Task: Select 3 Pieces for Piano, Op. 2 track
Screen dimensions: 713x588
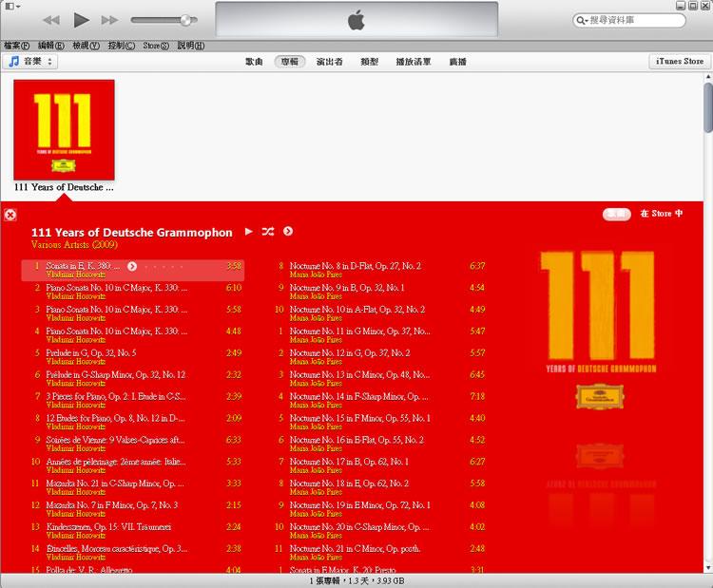Action: [x=133, y=400]
